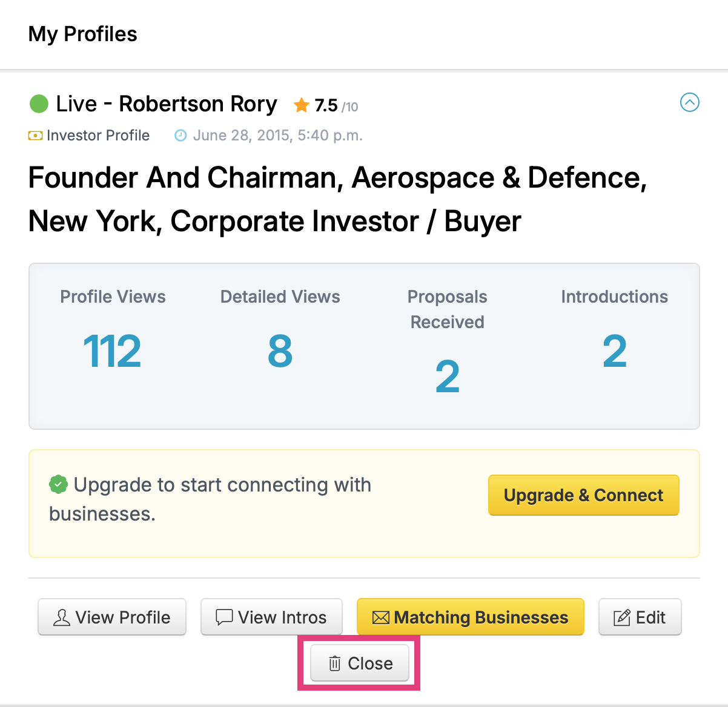The width and height of the screenshot is (728, 707).
Task: Click the person icon in View Profile
Action: tap(62, 617)
